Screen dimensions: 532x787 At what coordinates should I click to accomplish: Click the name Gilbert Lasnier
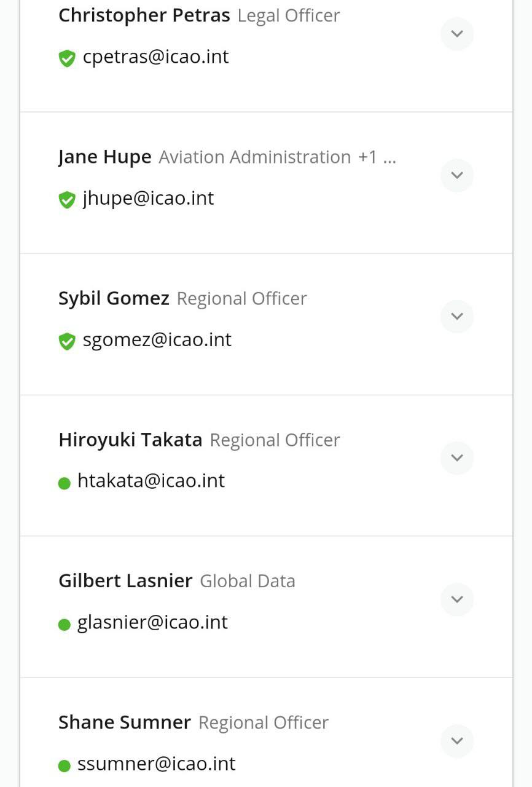pos(125,581)
